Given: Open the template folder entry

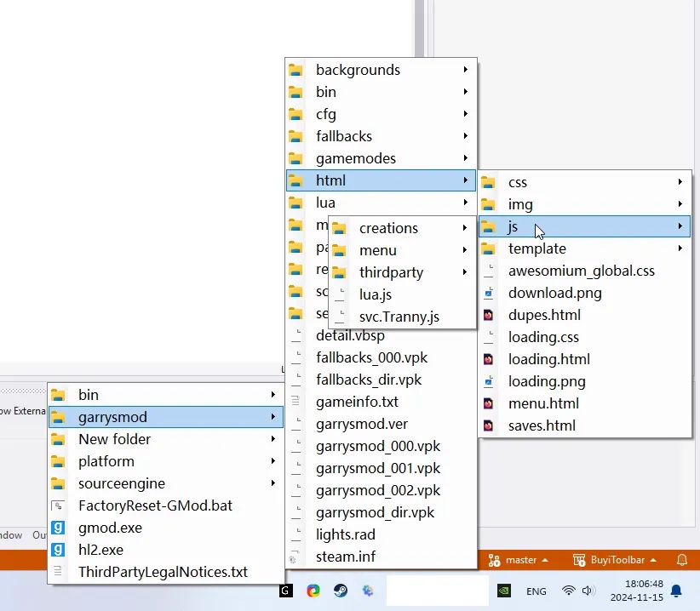Looking at the screenshot, I should (536, 248).
